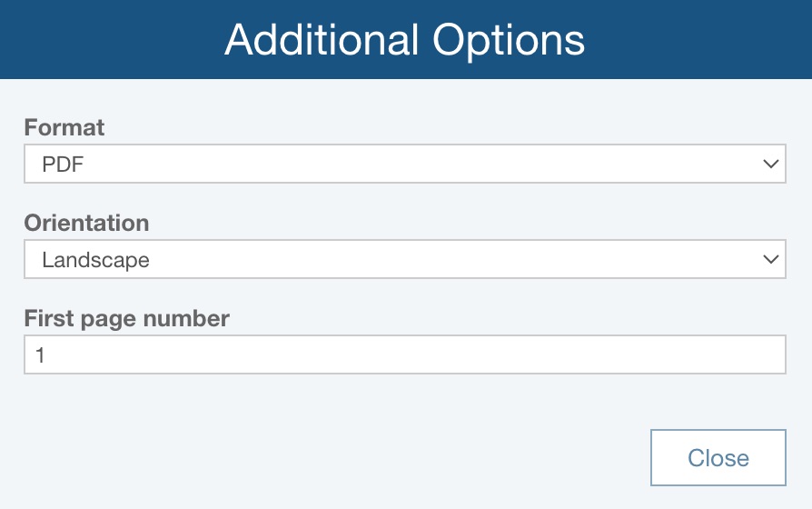The image size is (812, 509).
Task: Click the right end of page number field
Action: tap(763, 355)
